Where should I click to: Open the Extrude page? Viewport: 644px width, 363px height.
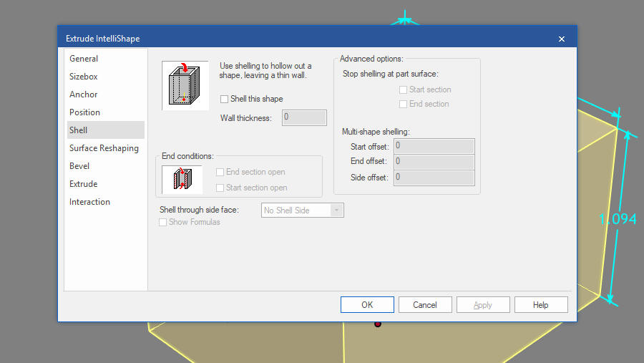pyautogui.click(x=106, y=184)
